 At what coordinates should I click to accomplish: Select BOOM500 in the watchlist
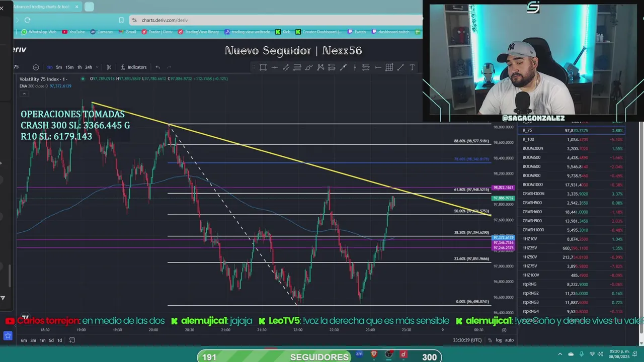[572, 157]
